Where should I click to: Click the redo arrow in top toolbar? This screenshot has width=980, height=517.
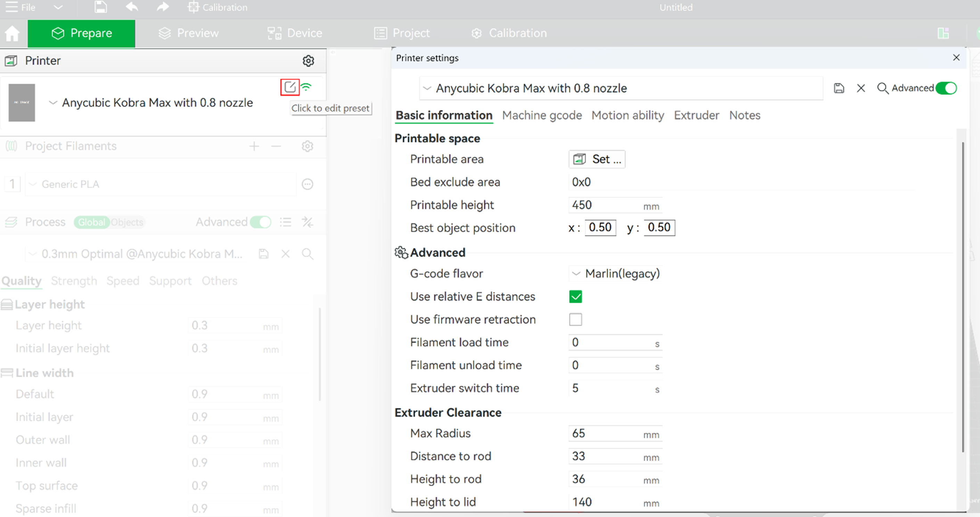pyautogui.click(x=163, y=7)
